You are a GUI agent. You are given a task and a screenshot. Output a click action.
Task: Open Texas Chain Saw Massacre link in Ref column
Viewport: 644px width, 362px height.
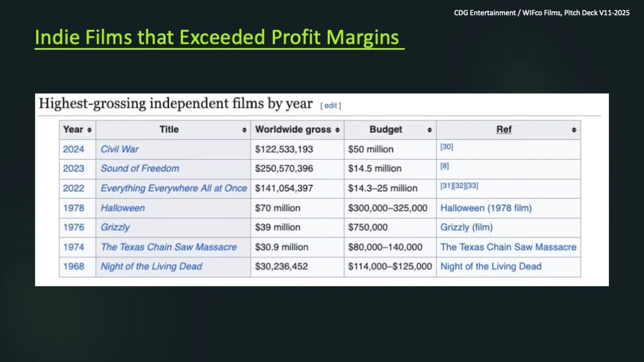[508, 247]
